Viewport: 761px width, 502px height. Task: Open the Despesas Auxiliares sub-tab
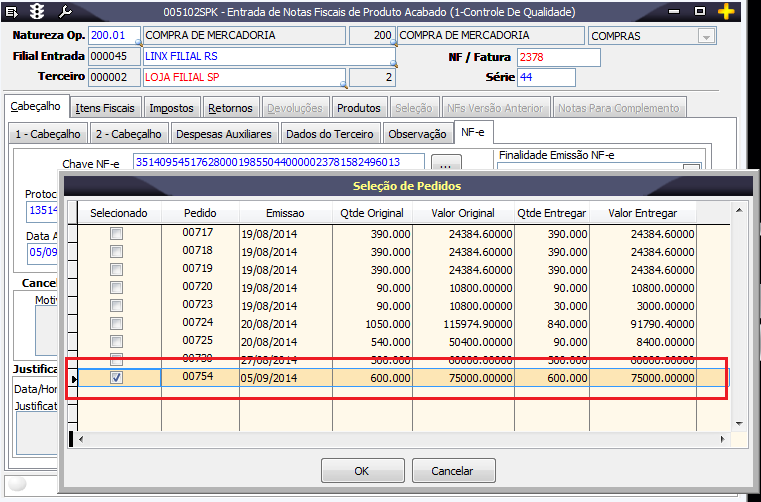pyautogui.click(x=222, y=133)
